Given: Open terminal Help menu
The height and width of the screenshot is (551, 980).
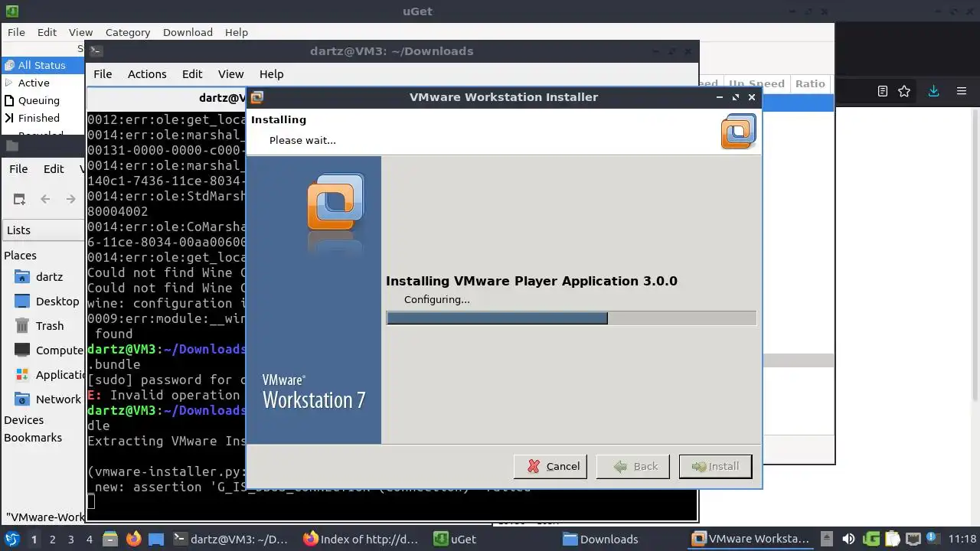Looking at the screenshot, I should pyautogui.click(x=272, y=74).
